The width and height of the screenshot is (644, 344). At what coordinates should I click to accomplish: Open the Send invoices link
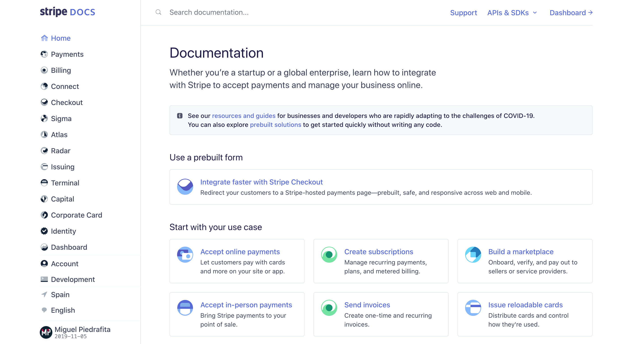(x=367, y=305)
